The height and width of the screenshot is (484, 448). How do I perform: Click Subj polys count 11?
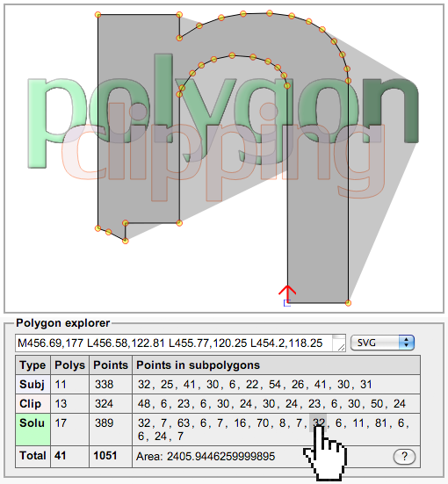click(61, 384)
